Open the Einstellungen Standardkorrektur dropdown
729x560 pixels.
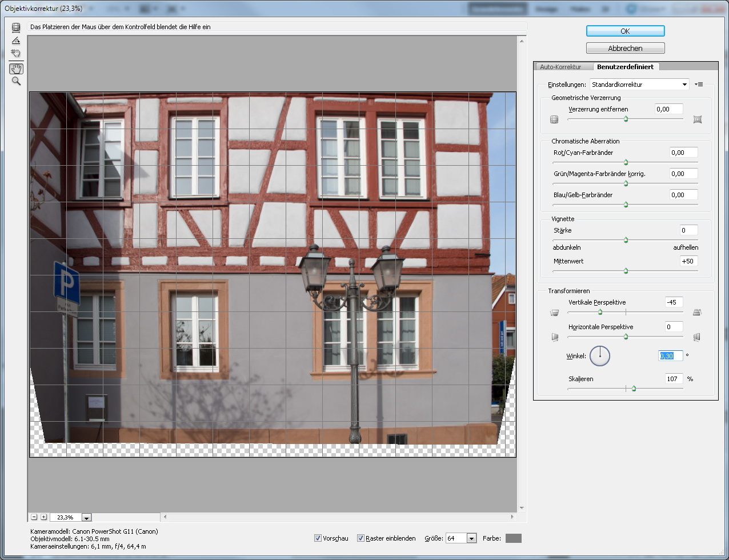point(639,85)
